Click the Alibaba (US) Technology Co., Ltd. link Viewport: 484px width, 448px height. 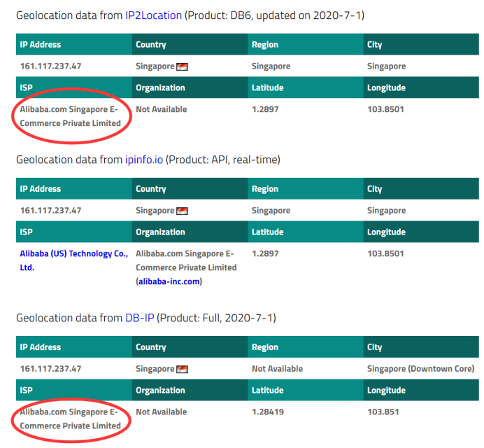[73, 260]
